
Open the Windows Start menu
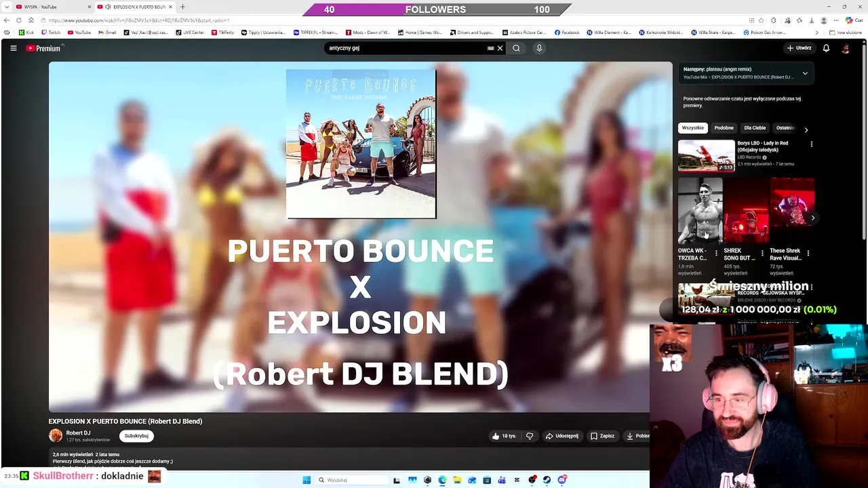pyautogui.click(x=307, y=480)
